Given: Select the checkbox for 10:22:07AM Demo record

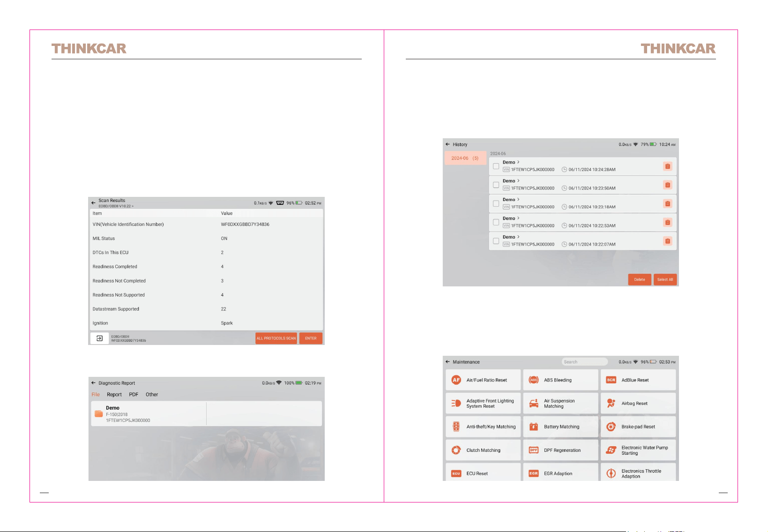Looking at the screenshot, I should point(496,241).
